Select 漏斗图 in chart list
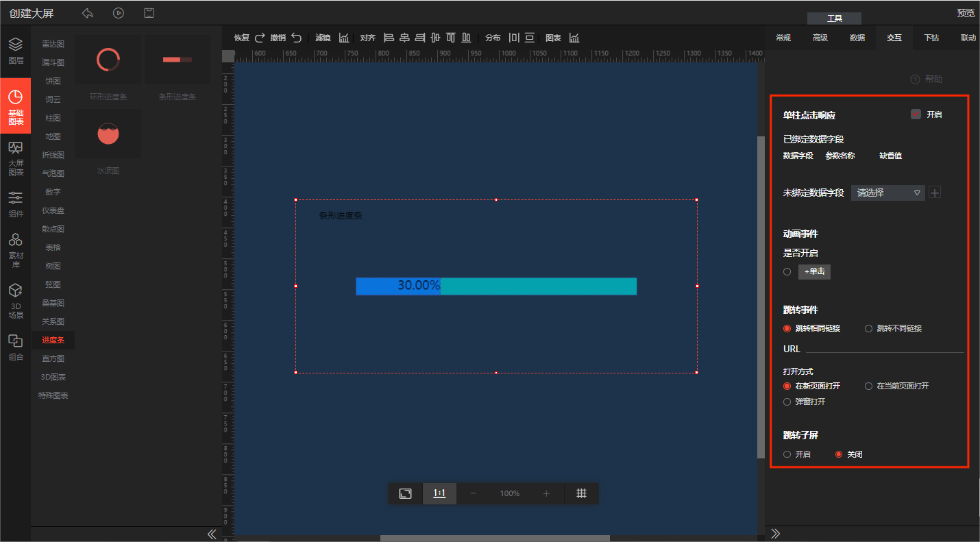The image size is (980, 542). pos(53,62)
